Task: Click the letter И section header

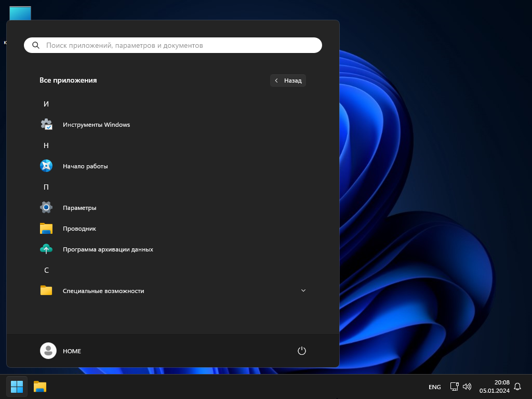Action: [x=46, y=104]
